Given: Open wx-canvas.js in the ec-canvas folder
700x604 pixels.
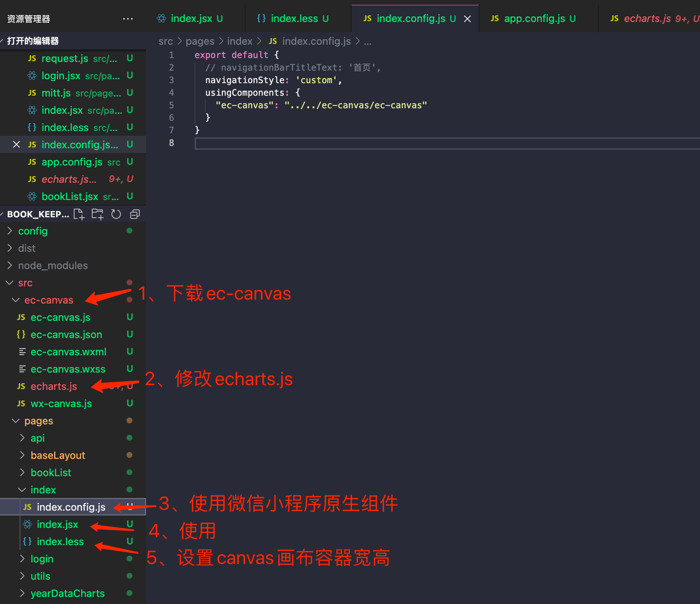Looking at the screenshot, I should tap(61, 404).
